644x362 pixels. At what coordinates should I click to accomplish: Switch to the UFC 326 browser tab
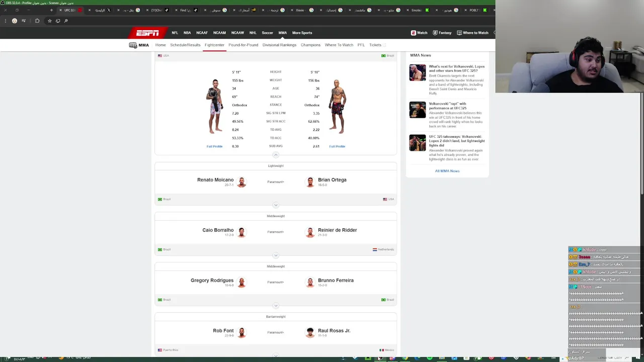pyautogui.click(x=70, y=10)
